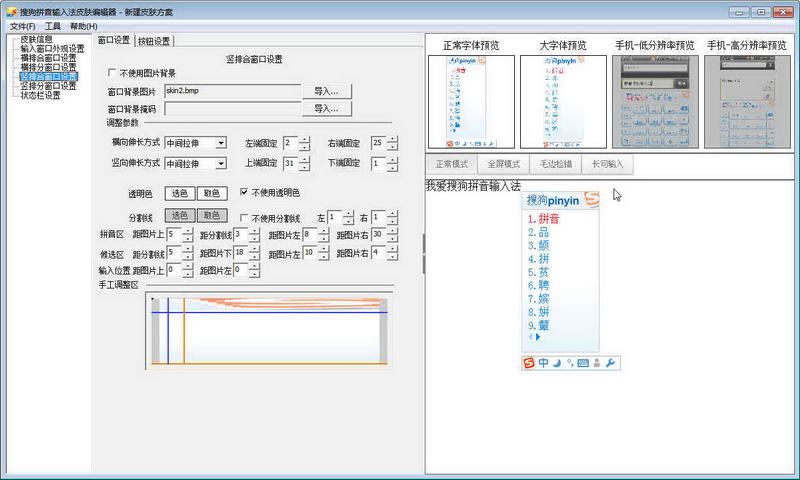This screenshot has height=480, width=800.
Task: Click 取色 button for 分割线
Action: (x=212, y=215)
